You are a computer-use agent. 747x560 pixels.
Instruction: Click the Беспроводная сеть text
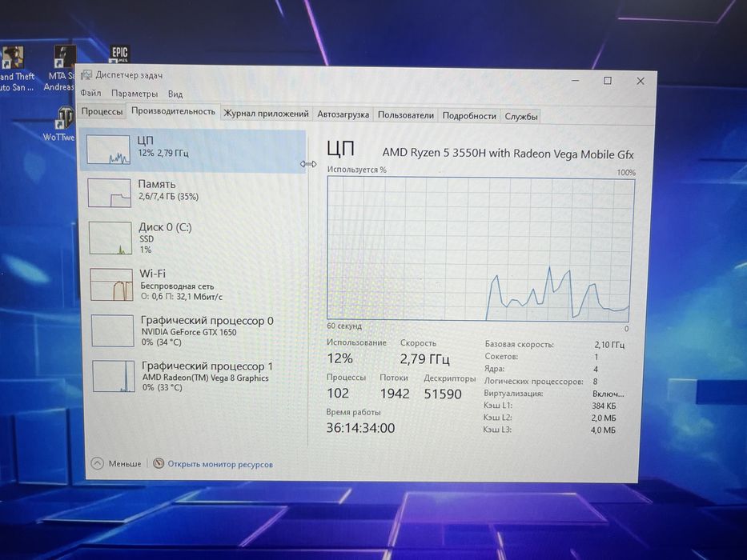(x=177, y=286)
